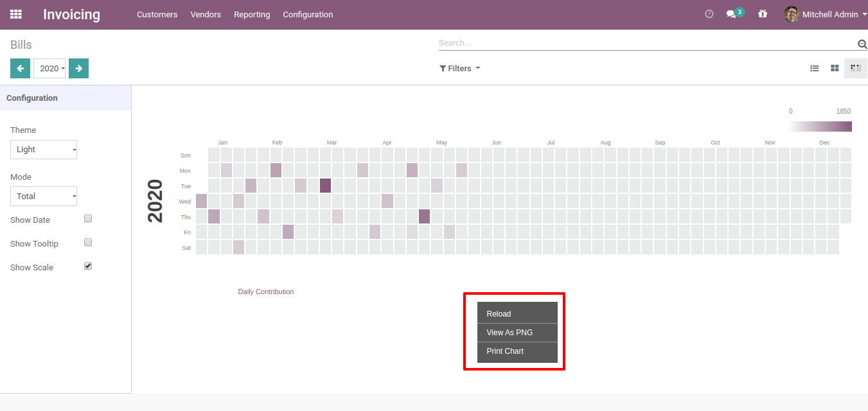This screenshot has width=868, height=411.
Task: Click the darkest Tuesday cell in March
Action: coord(326,186)
